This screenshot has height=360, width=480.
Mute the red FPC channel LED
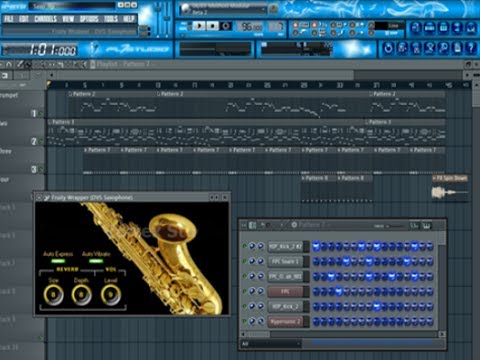(x=244, y=291)
